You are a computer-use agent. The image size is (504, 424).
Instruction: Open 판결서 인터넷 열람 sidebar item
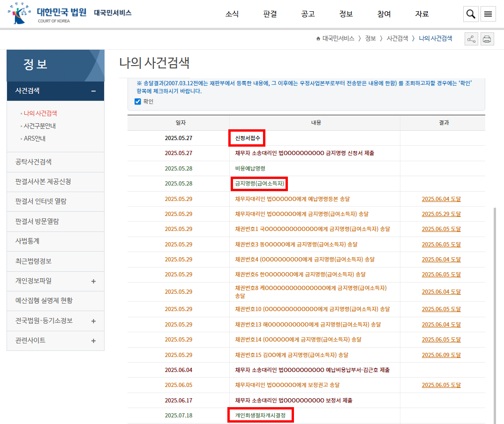[x=41, y=201]
